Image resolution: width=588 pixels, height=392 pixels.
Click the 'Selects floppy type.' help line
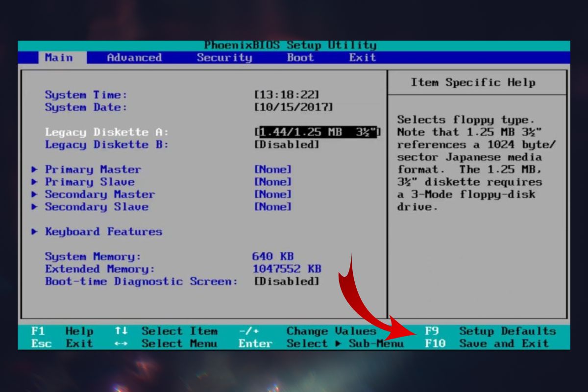tap(466, 120)
